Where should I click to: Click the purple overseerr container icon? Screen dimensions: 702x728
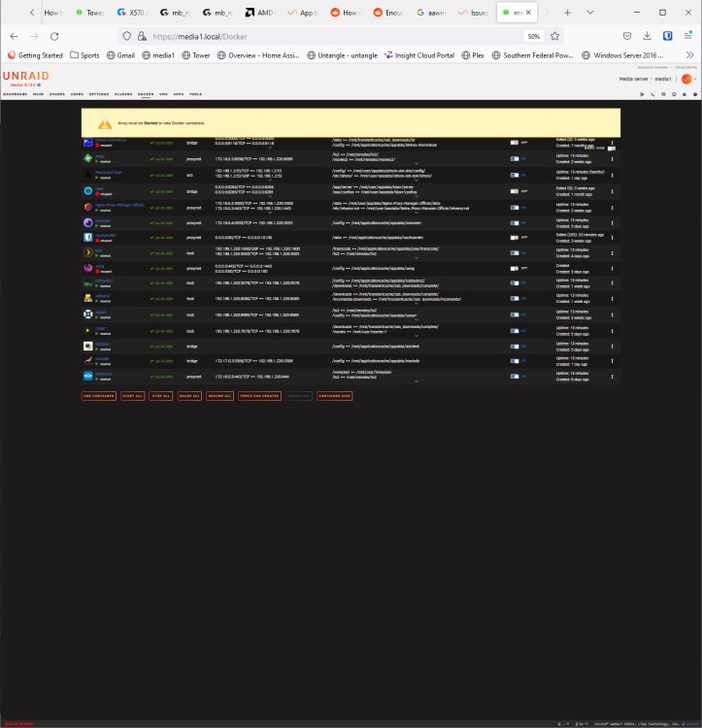[87, 223]
